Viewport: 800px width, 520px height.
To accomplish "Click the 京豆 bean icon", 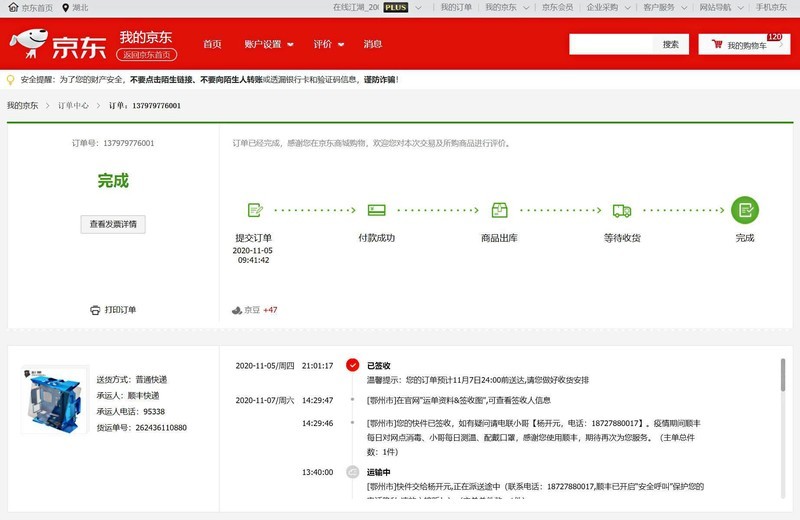I will 237,310.
